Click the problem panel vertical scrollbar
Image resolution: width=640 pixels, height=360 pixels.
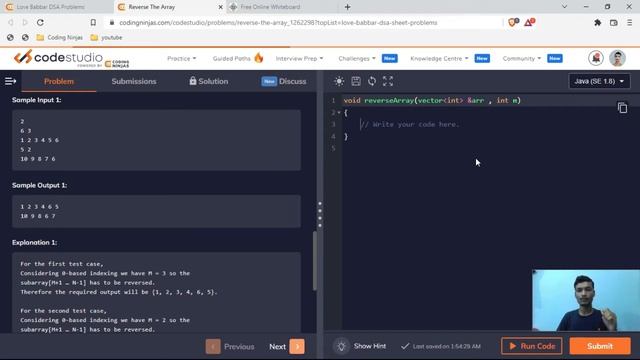(x=315, y=261)
